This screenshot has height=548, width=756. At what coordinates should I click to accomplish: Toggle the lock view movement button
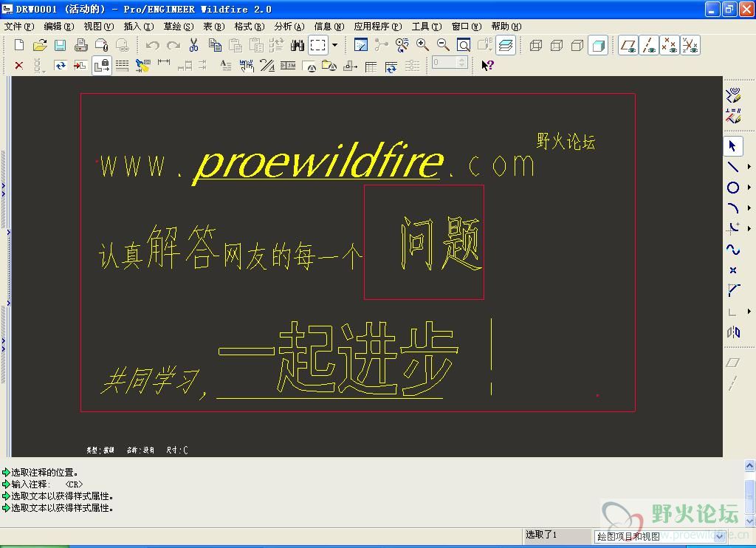[x=102, y=66]
